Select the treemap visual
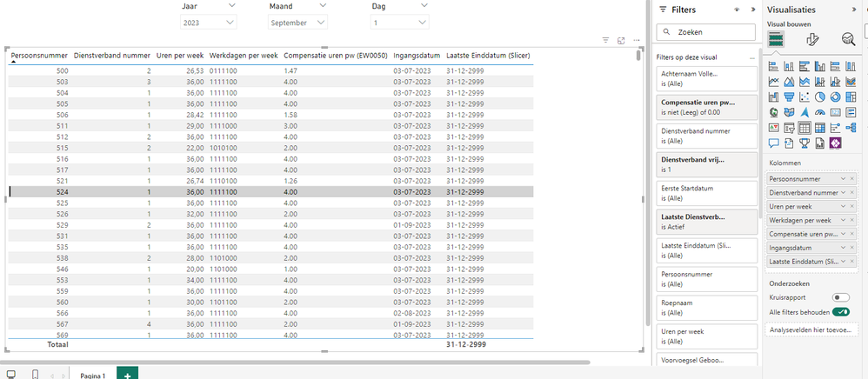 click(851, 97)
